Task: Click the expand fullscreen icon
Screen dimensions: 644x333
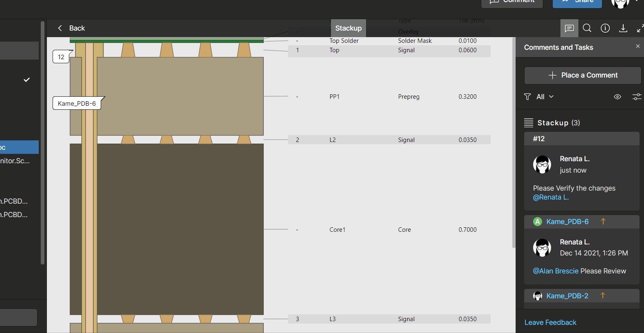Action: [640, 28]
